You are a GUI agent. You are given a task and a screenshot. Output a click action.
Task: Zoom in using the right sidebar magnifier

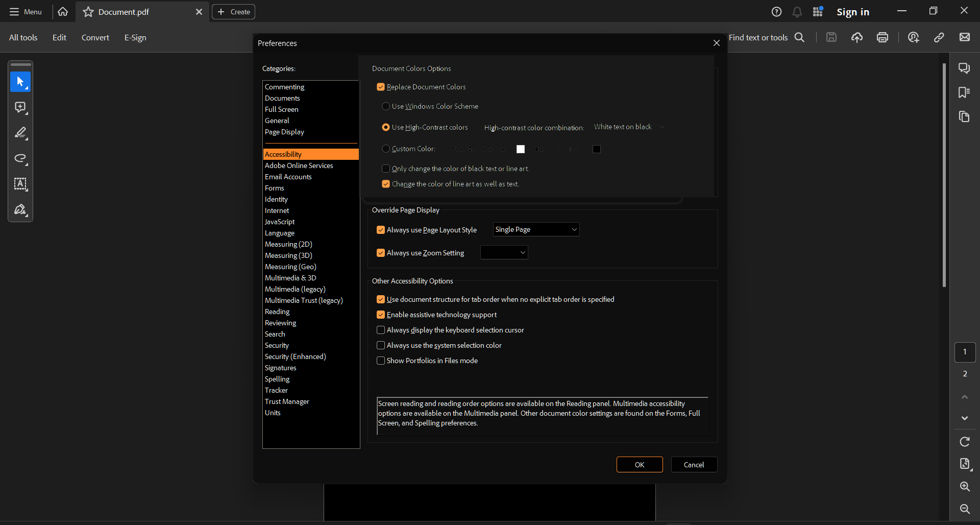[x=965, y=487]
